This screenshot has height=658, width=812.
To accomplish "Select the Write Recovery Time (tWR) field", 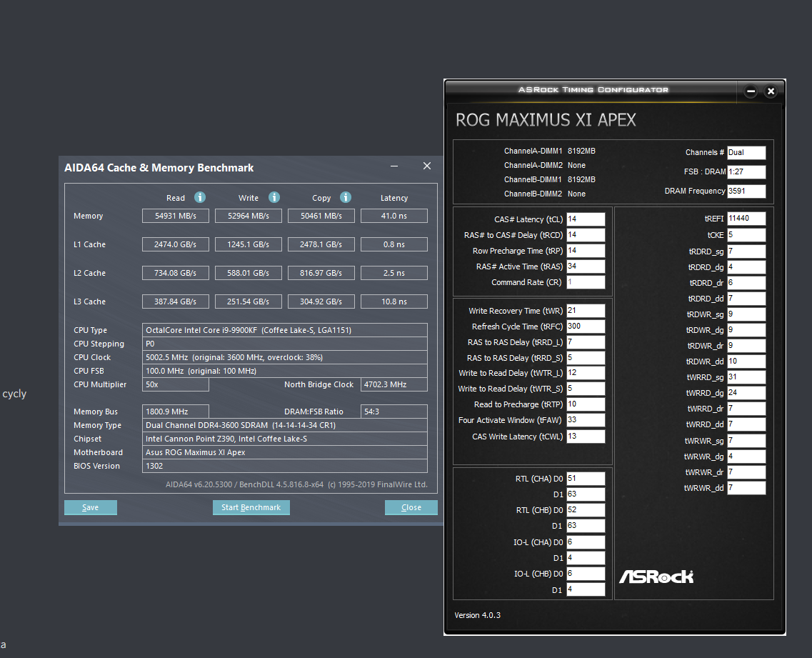I will pyautogui.click(x=586, y=311).
